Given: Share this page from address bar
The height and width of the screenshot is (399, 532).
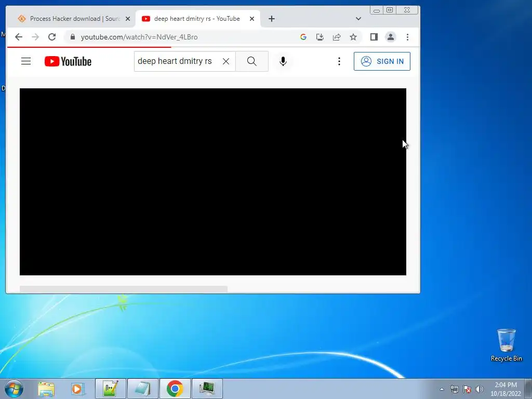Looking at the screenshot, I should pyautogui.click(x=337, y=37).
